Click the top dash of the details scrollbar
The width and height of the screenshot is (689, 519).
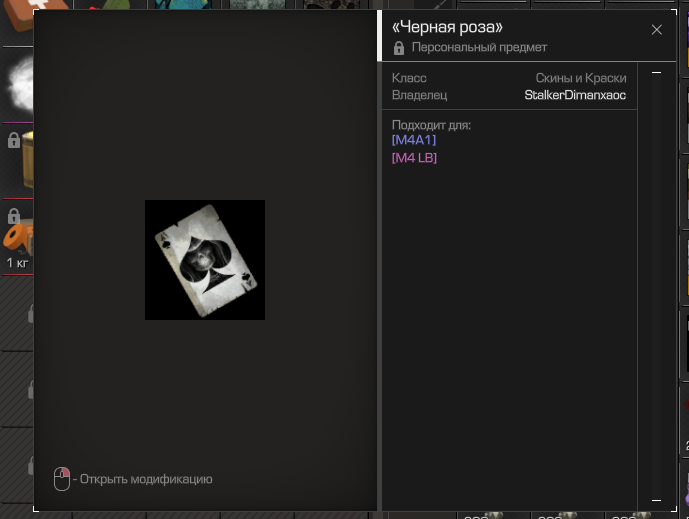point(656,73)
